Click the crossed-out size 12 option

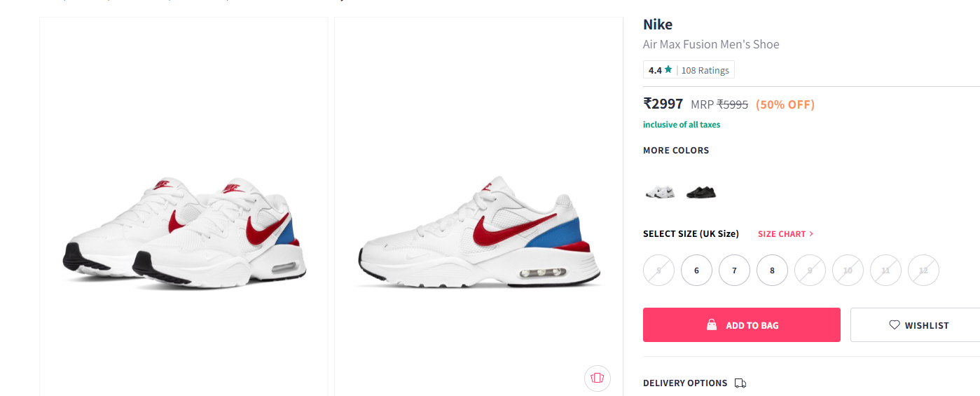click(x=923, y=271)
